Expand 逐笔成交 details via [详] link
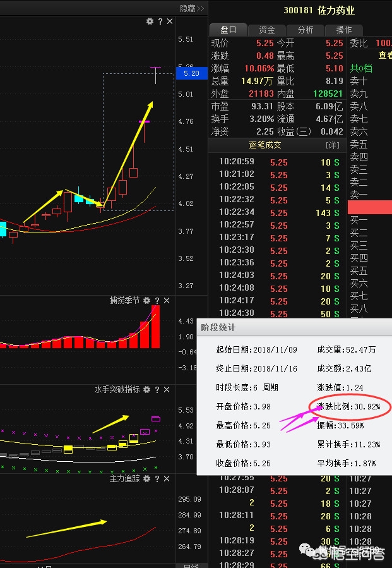 click(332, 145)
